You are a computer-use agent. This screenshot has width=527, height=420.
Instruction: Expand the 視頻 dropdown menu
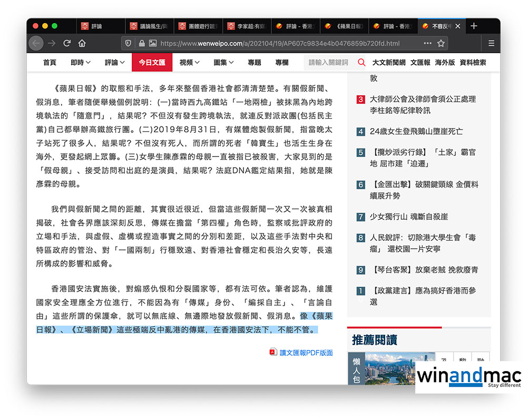click(x=189, y=62)
